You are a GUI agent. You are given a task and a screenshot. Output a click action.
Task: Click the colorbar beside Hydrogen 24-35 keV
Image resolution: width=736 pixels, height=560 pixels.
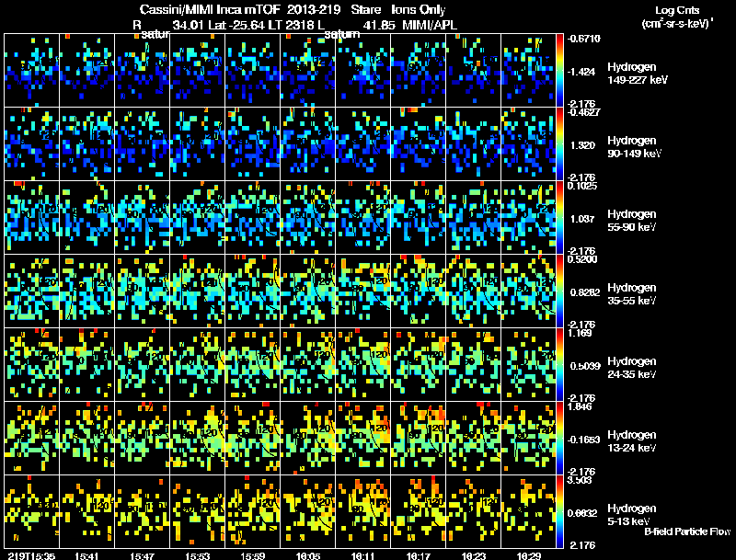point(559,365)
